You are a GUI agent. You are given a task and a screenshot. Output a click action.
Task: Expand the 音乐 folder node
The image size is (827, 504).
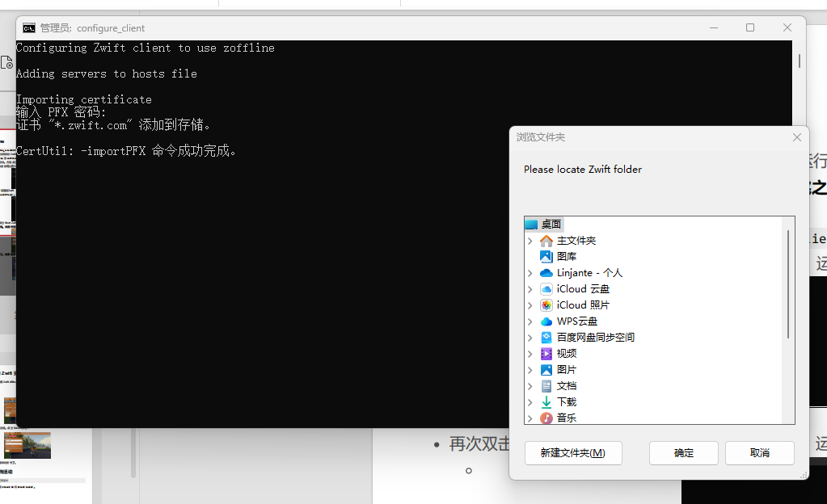click(530, 418)
